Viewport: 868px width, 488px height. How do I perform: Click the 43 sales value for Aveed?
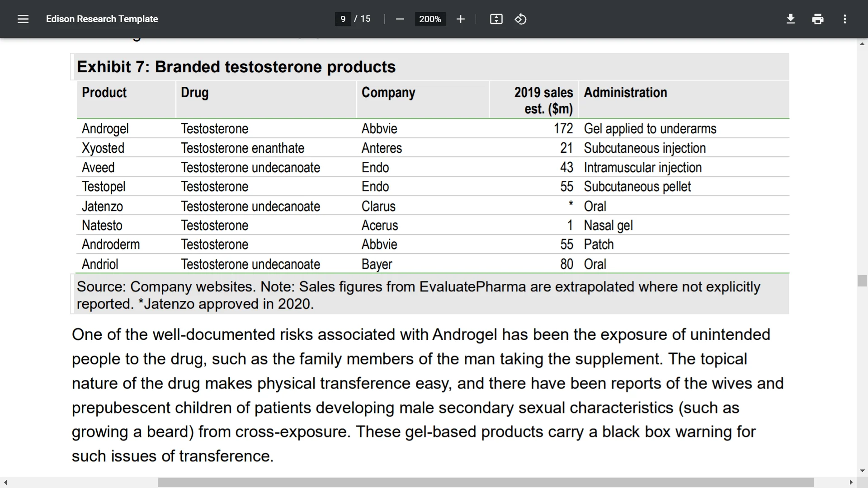pos(566,168)
